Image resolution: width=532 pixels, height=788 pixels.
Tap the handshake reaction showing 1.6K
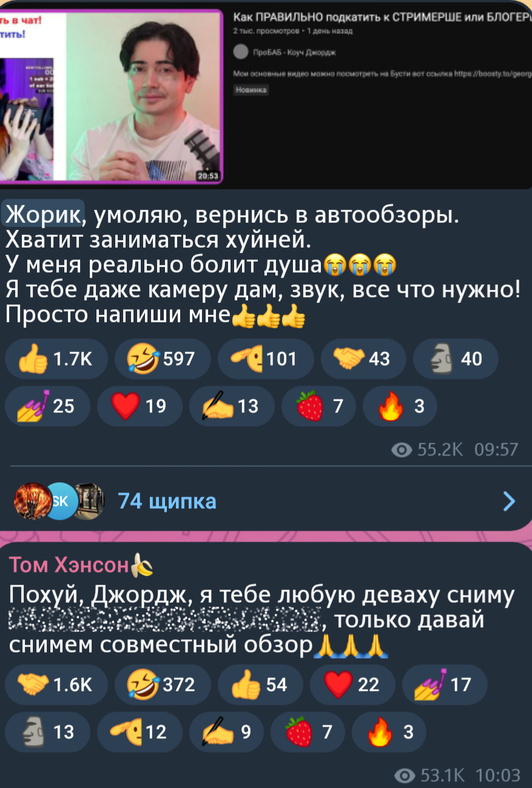coord(56,684)
